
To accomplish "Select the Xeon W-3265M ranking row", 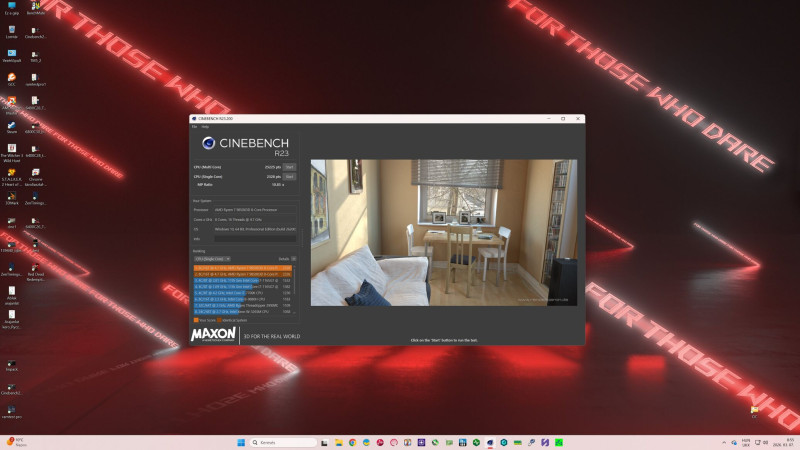I will coord(243,311).
